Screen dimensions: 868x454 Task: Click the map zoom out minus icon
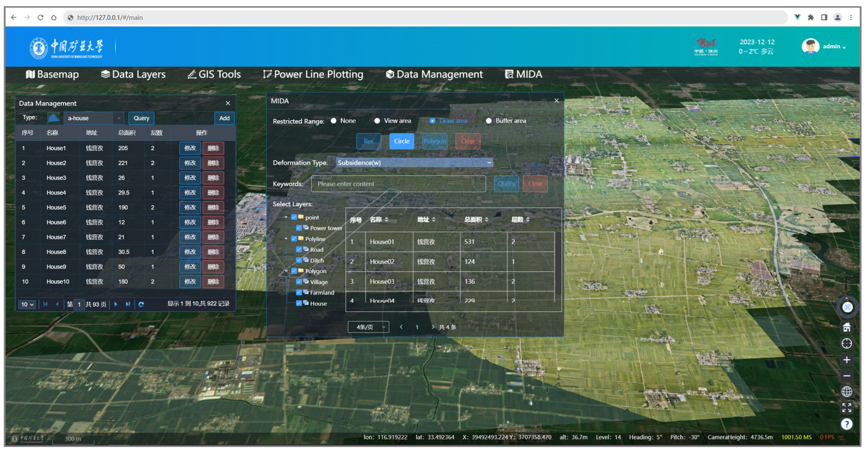[x=846, y=376]
